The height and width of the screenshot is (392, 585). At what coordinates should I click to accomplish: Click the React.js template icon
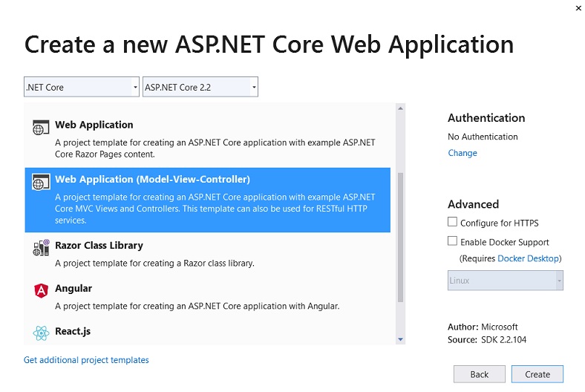coord(41,333)
